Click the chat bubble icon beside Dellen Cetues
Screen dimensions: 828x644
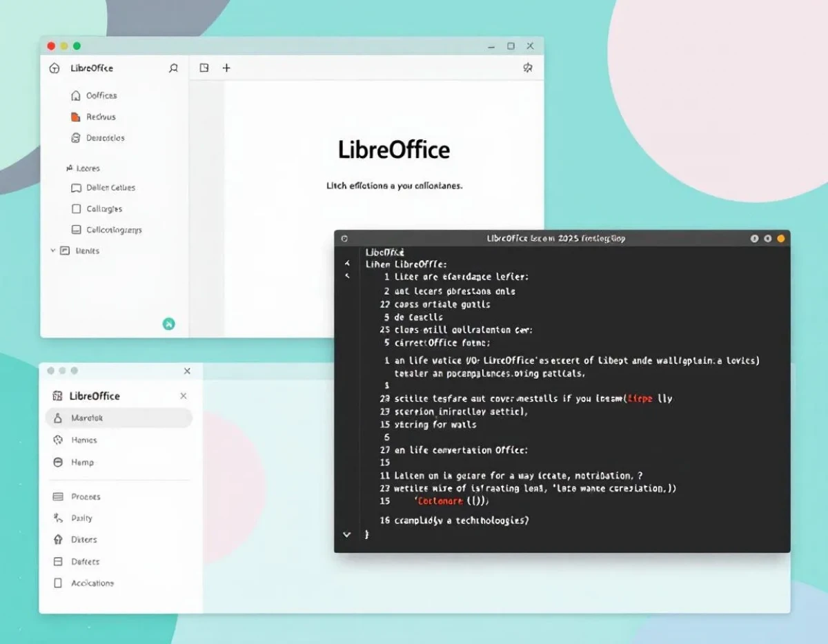coord(76,188)
